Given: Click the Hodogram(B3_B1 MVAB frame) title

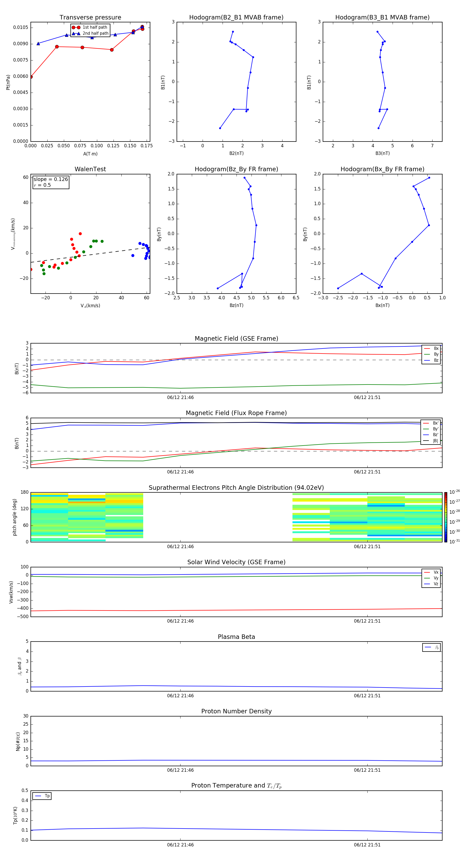Looking at the screenshot, I should pos(382,18).
